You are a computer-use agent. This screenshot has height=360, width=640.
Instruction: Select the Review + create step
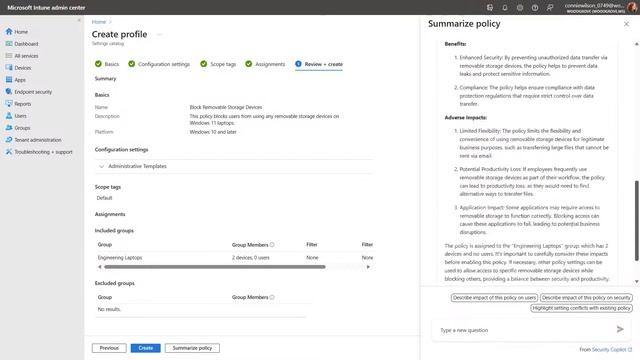[x=319, y=64]
